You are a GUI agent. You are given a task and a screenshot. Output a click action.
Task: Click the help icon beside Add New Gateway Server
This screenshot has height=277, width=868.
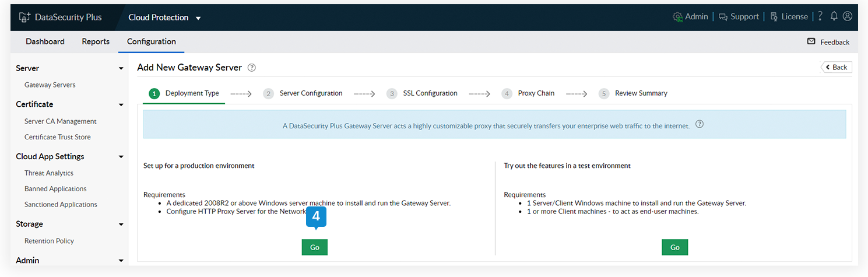tap(252, 68)
